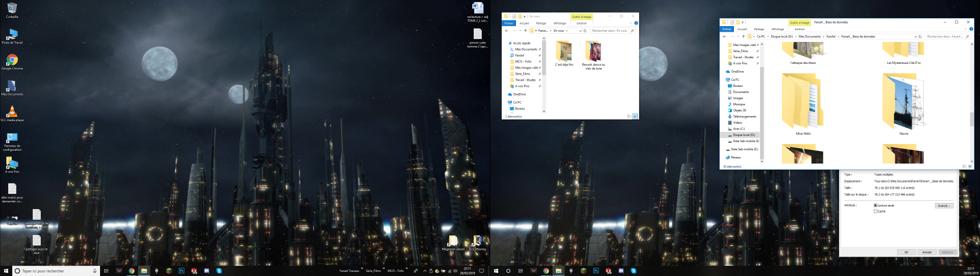Open the VLC media player desktop shortcut
Image resolution: width=980 pixels, height=276 pixels.
(x=12, y=112)
